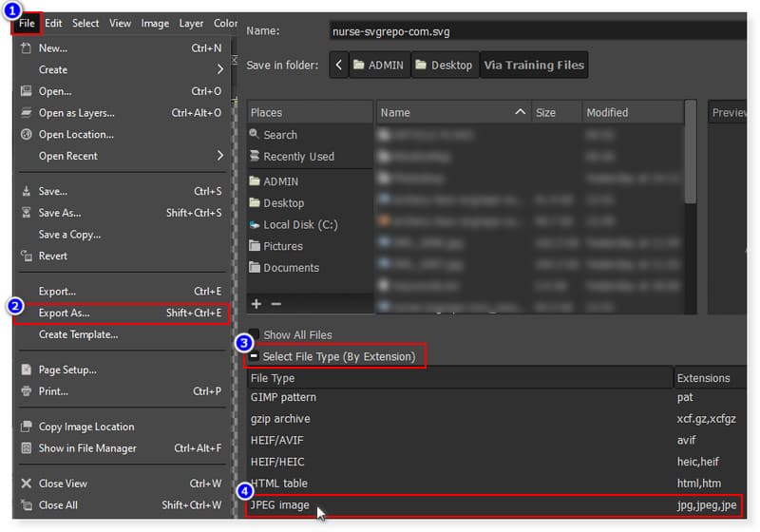Click the Recently Used icon
760x532 pixels.
click(255, 157)
